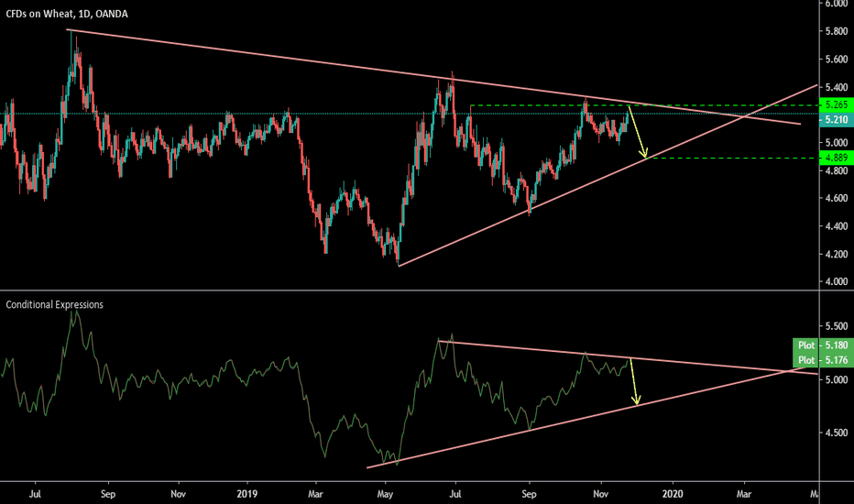The image size is (854, 504).
Task: Click the 2019 label on time axis
Action: pyautogui.click(x=246, y=494)
